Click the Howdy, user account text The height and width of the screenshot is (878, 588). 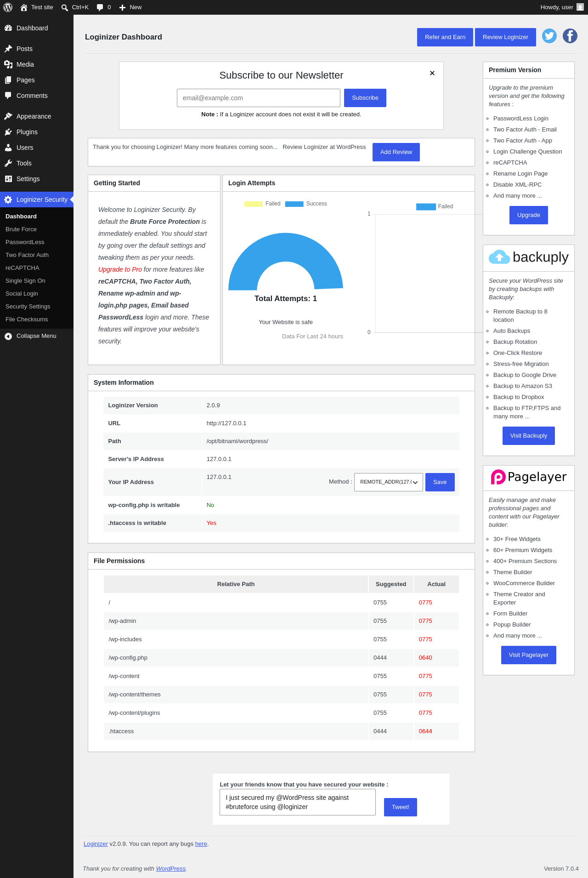coord(557,7)
